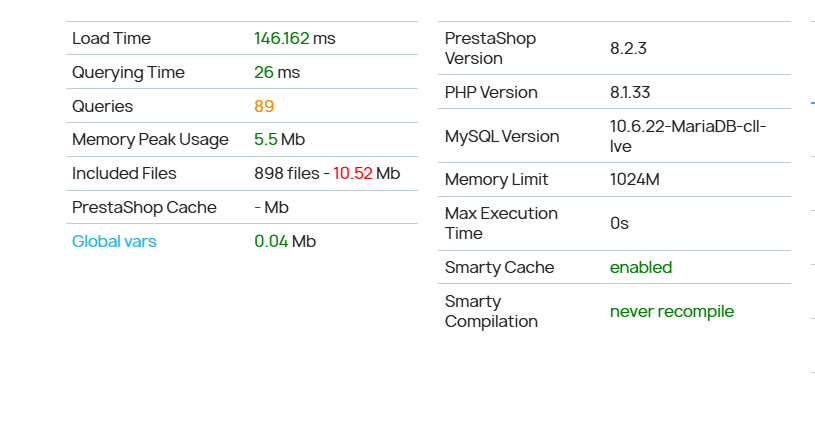
Task: Select the Querying Time 26 ms value
Action: click(277, 72)
